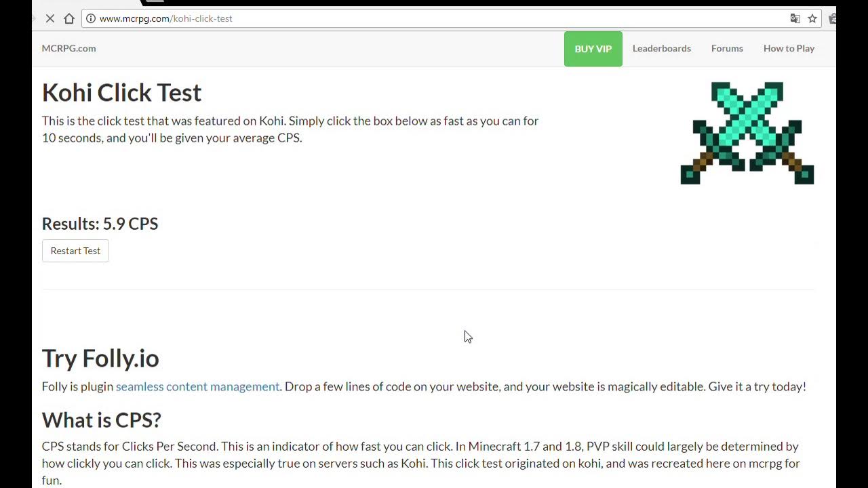Open the Forums page
This screenshot has width=868, height=488.
(x=727, y=48)
